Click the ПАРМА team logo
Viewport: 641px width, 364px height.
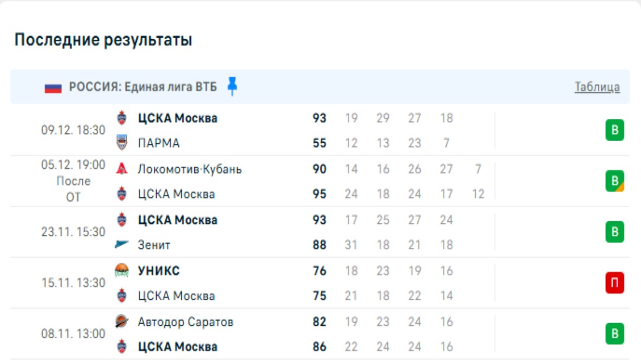click(122, 143)
